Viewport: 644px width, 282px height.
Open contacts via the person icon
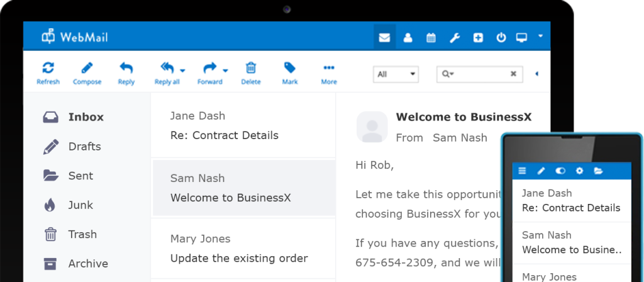(x=408, y=38)
